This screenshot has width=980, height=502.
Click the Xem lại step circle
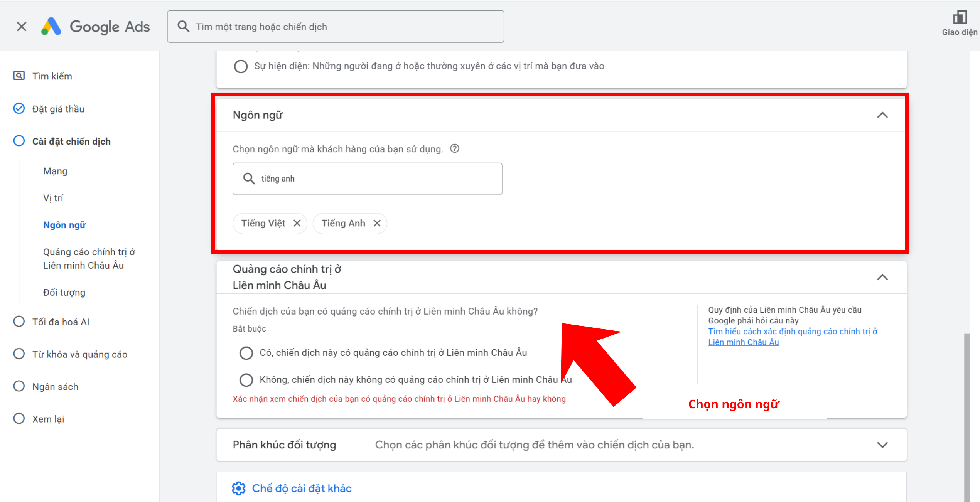[x=19, y=419]
